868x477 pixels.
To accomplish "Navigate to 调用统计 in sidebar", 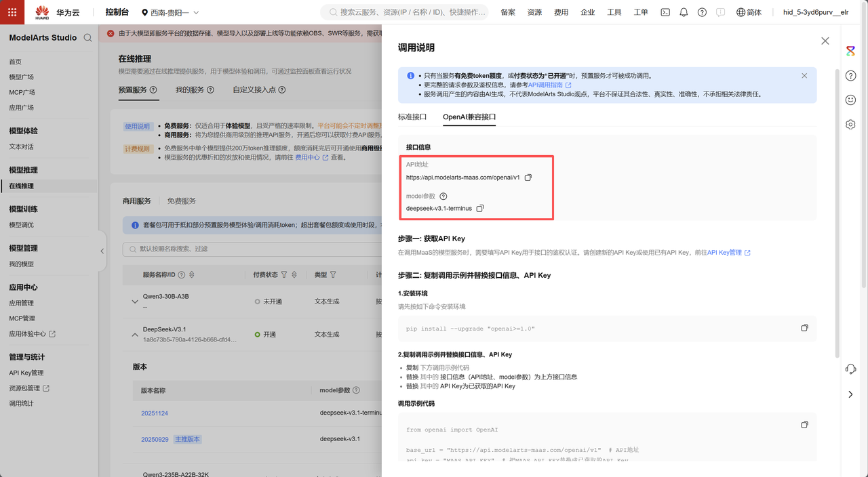I will coord(22,403).
